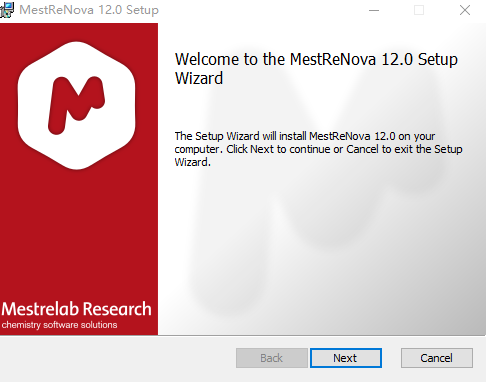
Task: Open the installer icon menu in title bar
Action: pyautogui.click(x=7, y=10)
